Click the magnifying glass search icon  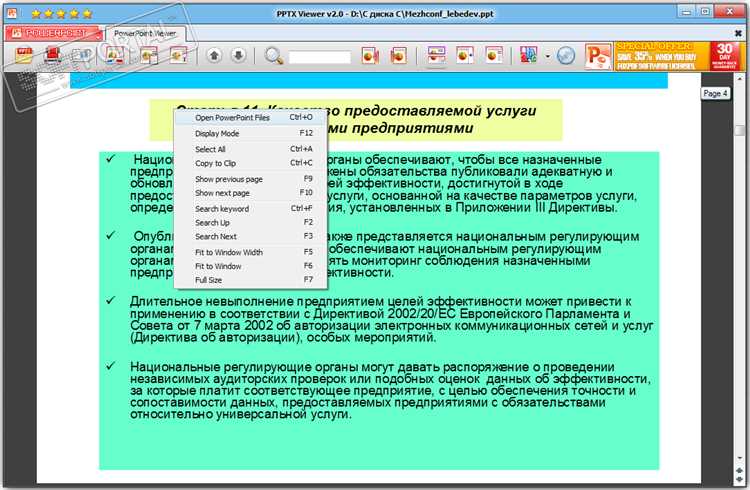pyautogui.click(x=273, y=55)
